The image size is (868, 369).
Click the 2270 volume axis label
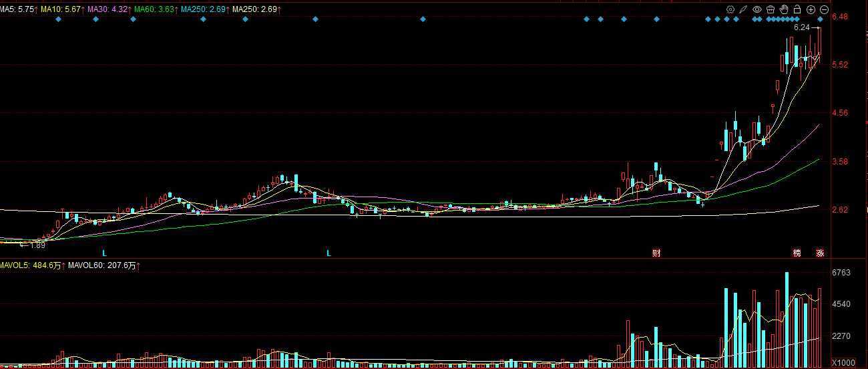(841, 336)
